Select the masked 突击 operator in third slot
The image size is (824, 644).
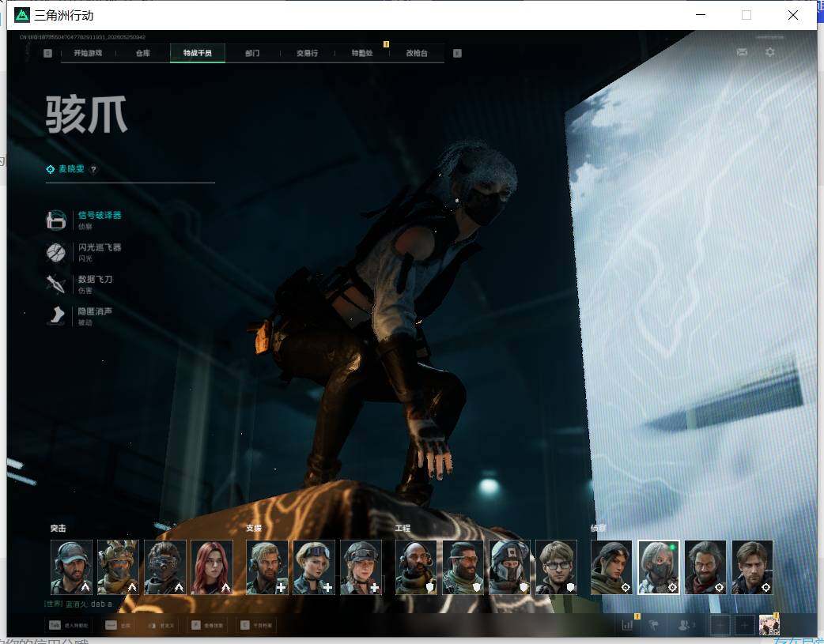click(165, 567)
